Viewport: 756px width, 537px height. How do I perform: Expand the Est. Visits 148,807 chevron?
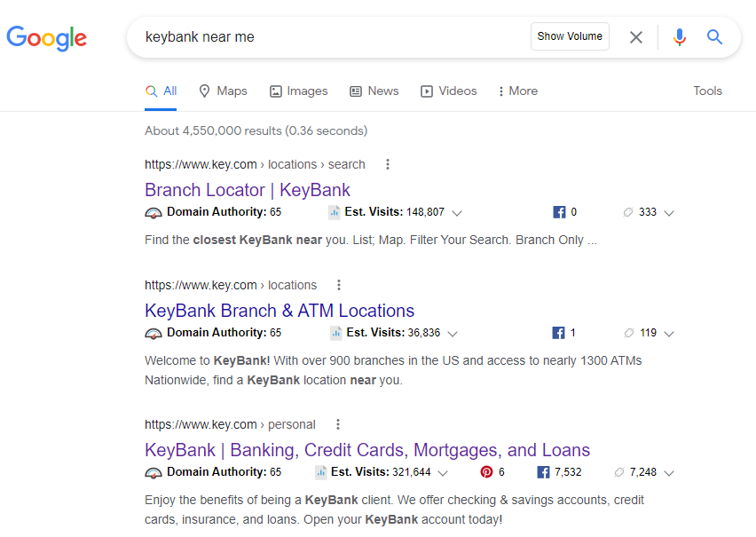[x=457, y=213]
